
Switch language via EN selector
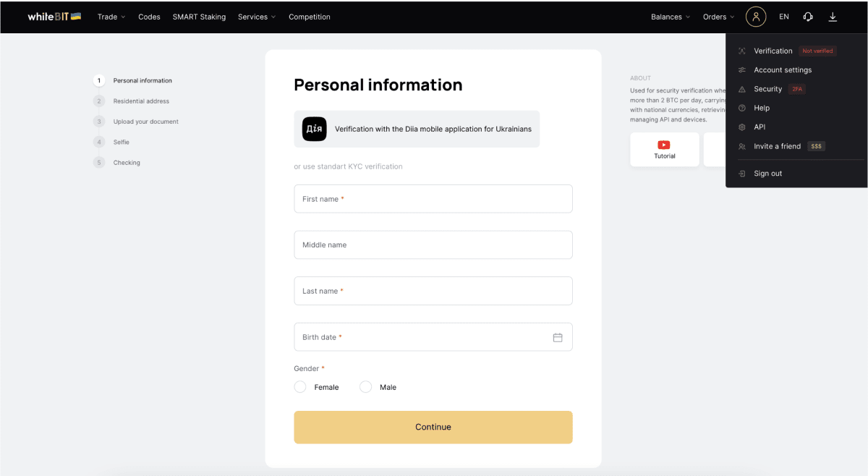point(784,17)
